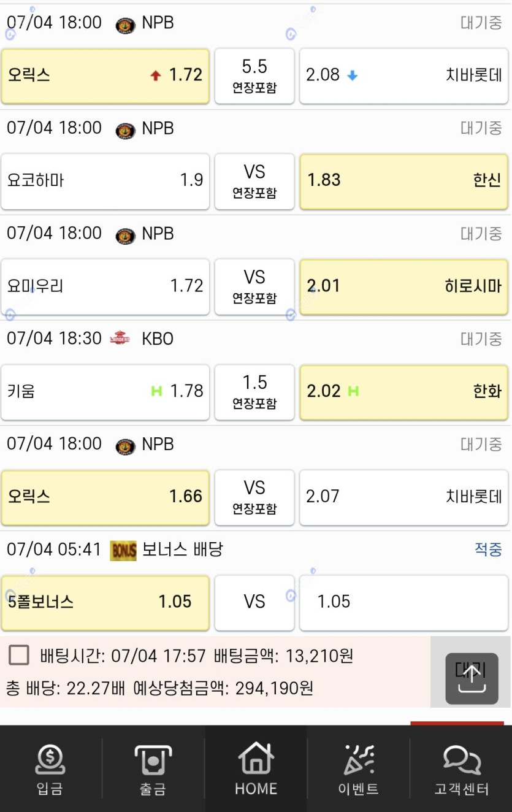Click the 적중 status link
Viewport: 512px width, 812px height.
(488, 550)
